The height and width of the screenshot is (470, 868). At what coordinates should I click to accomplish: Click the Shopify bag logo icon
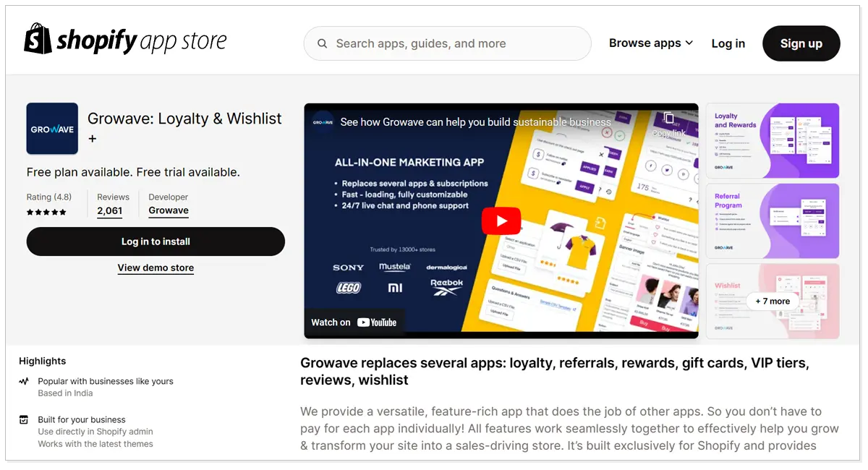38,38
